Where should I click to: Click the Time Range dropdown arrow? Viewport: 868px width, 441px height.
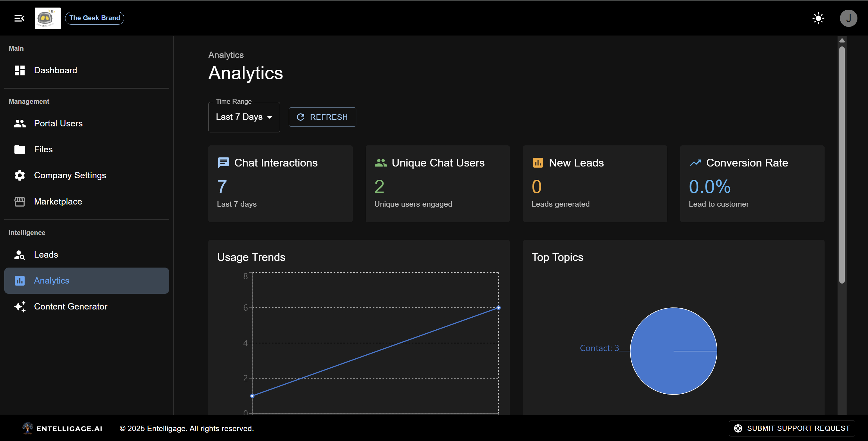(x=270, y=117)
